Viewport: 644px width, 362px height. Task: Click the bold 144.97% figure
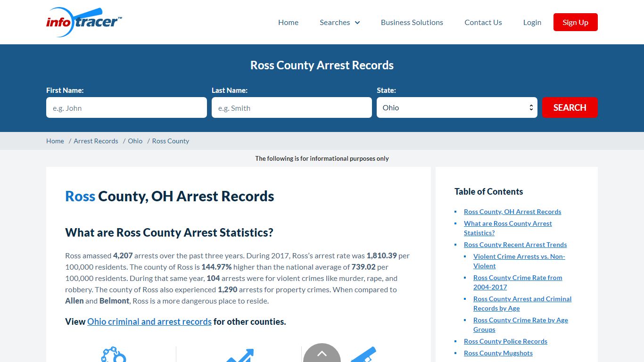coord(217,267)
